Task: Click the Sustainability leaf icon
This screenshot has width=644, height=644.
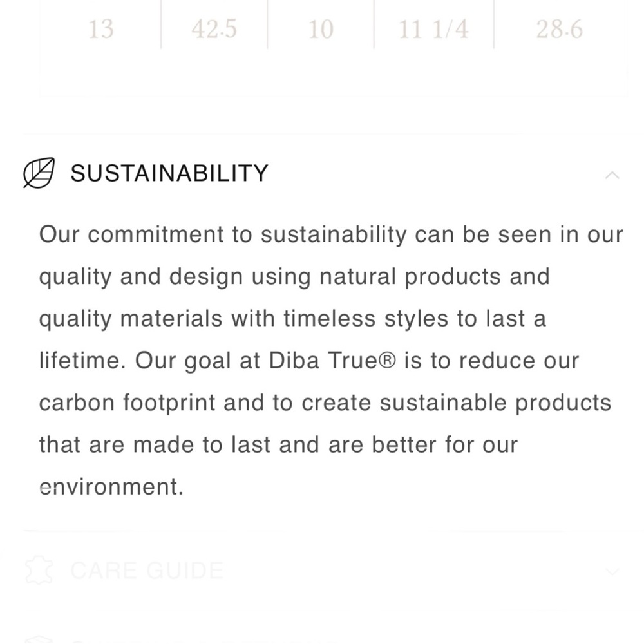Action: pos(39,173)
